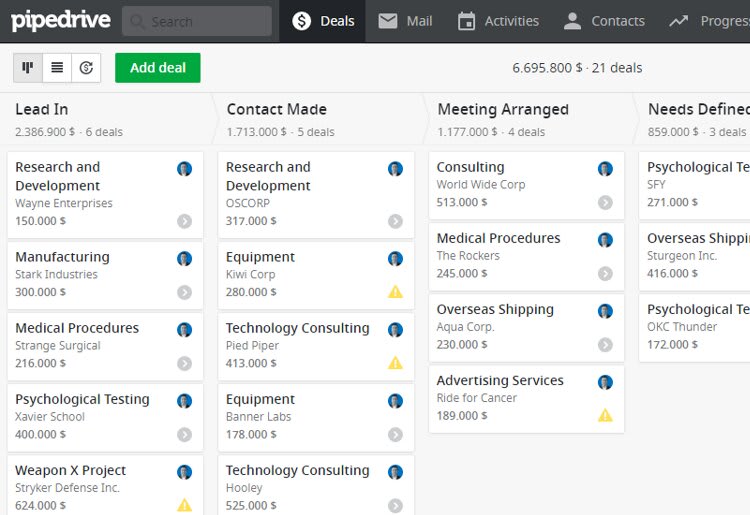Open the Weapon X Project deal
Viewport: 750px width, 515px height.
[105, 485]
